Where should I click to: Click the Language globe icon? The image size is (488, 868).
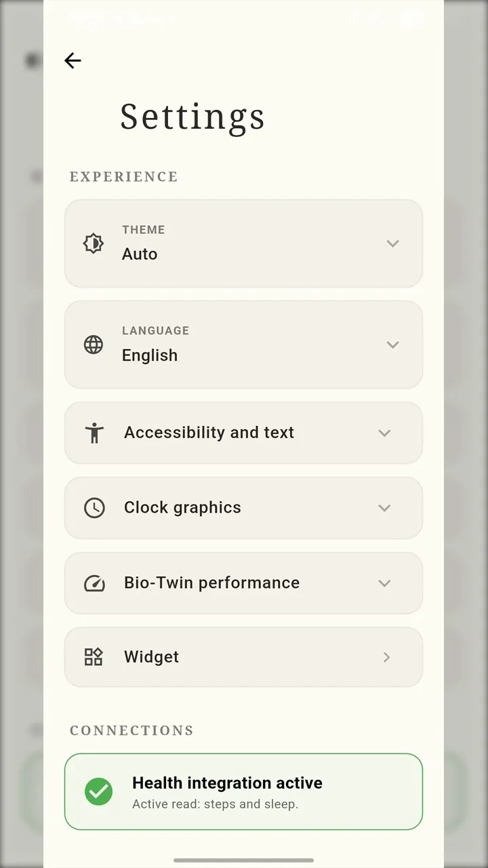[x=94, y=344]
